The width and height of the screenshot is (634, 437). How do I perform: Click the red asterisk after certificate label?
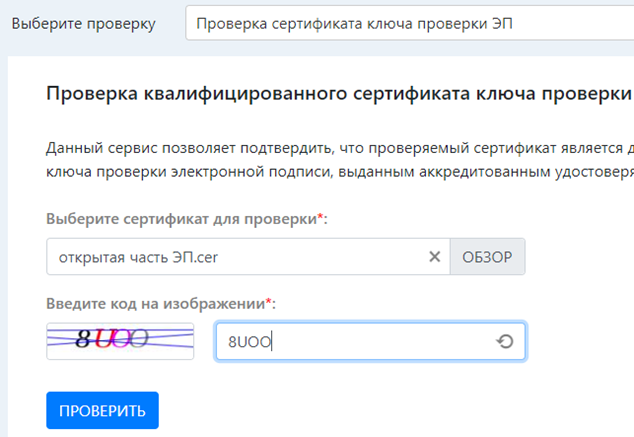tap(320, 218)
